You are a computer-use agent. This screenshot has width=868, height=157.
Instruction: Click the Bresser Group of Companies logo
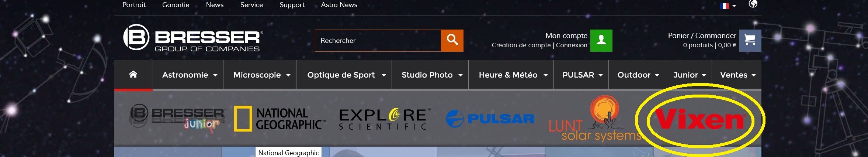(x=193, y=37)
